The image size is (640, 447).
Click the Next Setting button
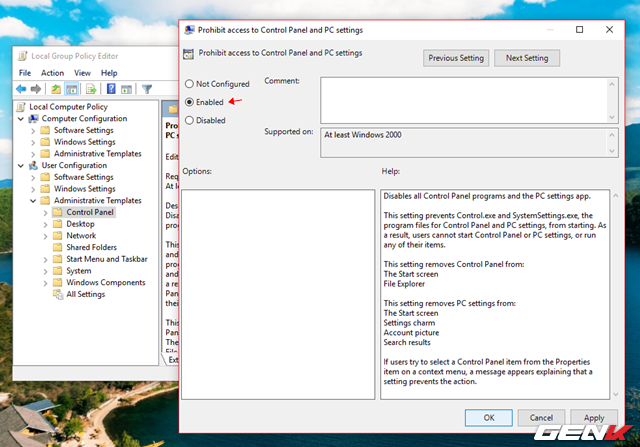[527, 58]
